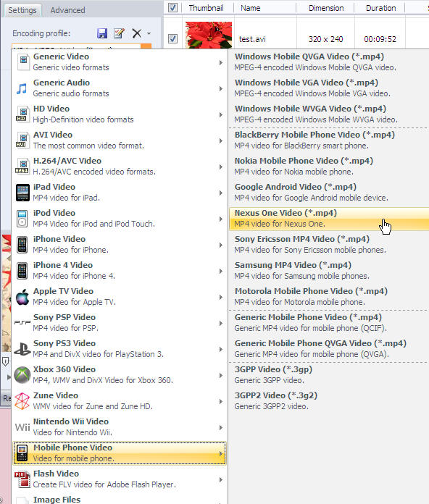The width and height of the screenshot is (429, 504).
Task: Click the Flash Video FLV icon
Action: click(22, 479)
